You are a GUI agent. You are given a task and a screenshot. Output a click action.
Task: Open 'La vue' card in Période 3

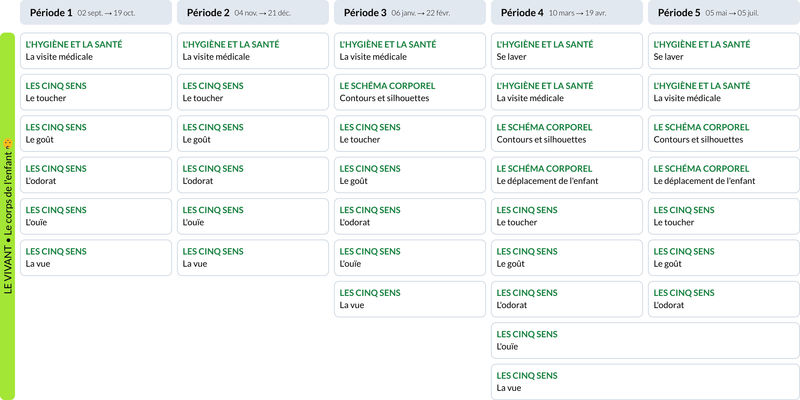(x=409, y=299)
